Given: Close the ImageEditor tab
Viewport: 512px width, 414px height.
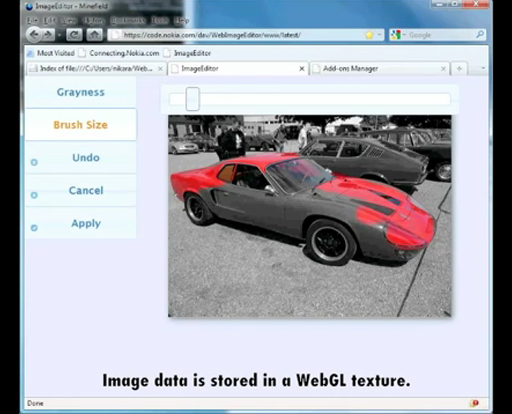Looking at the screenshot, I should (302, 69).
